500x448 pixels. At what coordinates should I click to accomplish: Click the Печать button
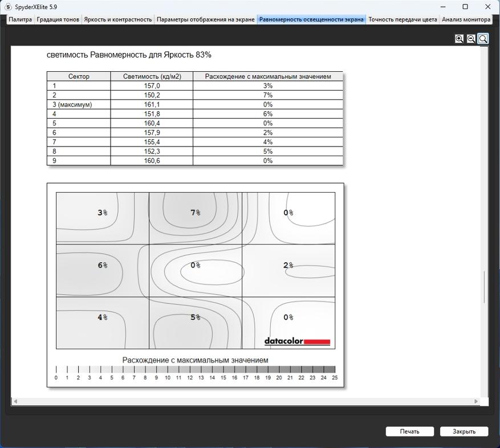pyautogui.click(x=410, y=431)
